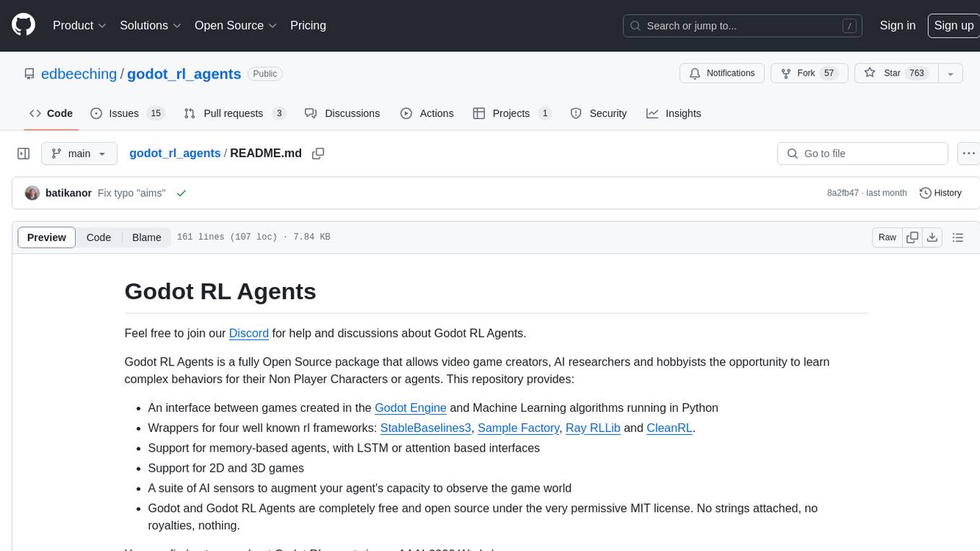Image resolution: width=980 pixels, height=551 pixels.
Task: Click the Star count 763
Action: (x=917, y=74)
